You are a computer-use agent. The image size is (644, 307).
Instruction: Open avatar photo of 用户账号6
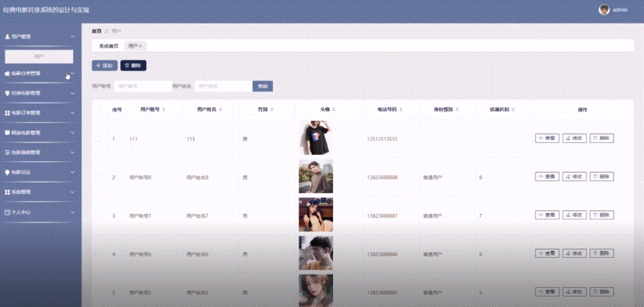click(316, 254)
